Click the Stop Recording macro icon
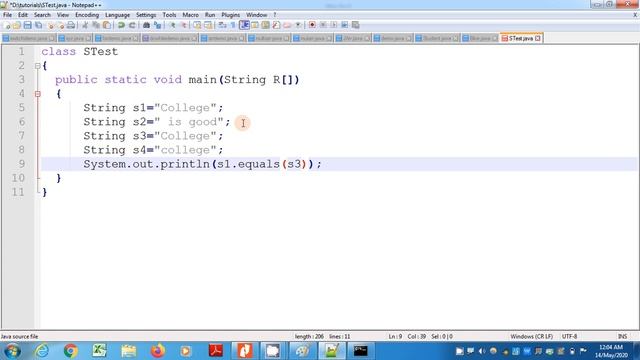 323,25
